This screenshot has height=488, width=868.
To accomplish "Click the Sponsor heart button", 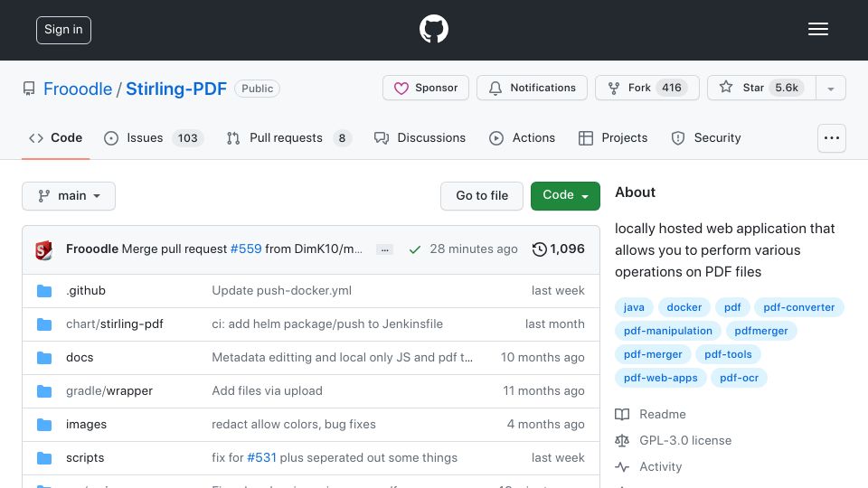I will click(x=426, y=88).
